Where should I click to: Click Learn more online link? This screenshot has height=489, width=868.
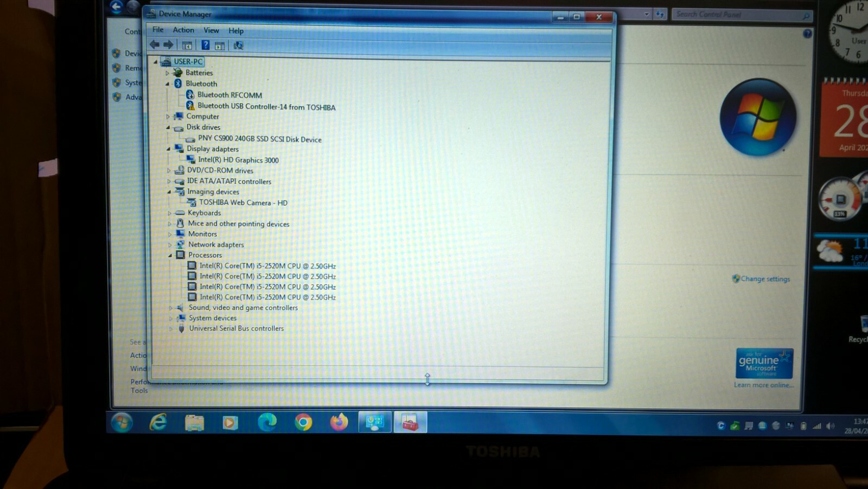pos(763,385)
